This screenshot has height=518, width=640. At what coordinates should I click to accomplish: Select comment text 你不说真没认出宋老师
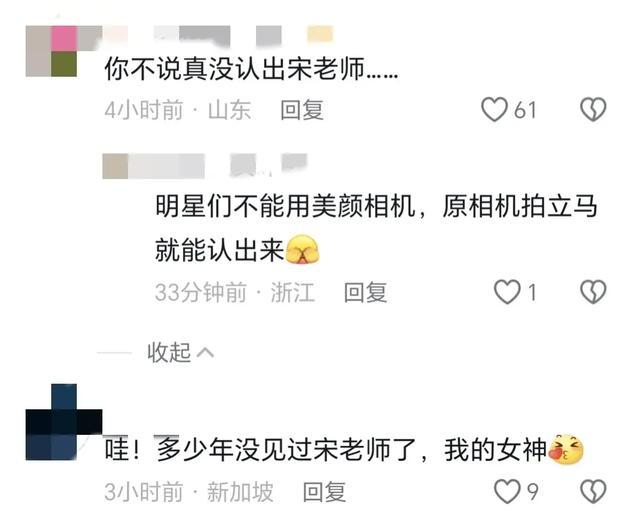pyautogui.click(x=234, y=68)
